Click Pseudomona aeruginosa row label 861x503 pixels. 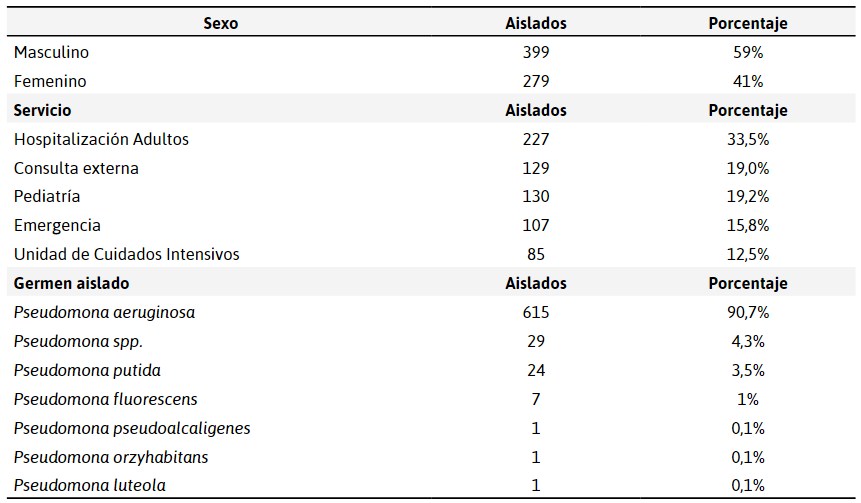point(104,312)
